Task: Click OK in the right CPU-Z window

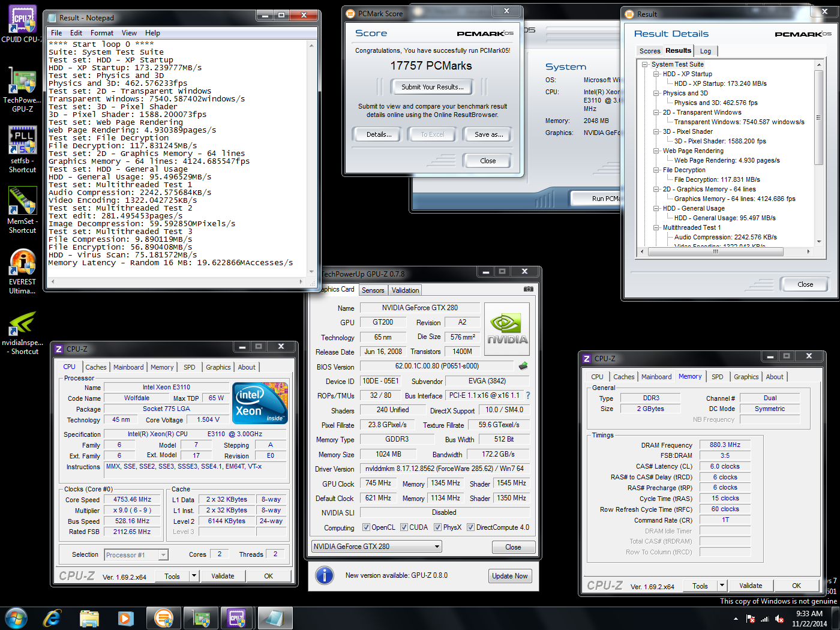Action: click(796, 586)
